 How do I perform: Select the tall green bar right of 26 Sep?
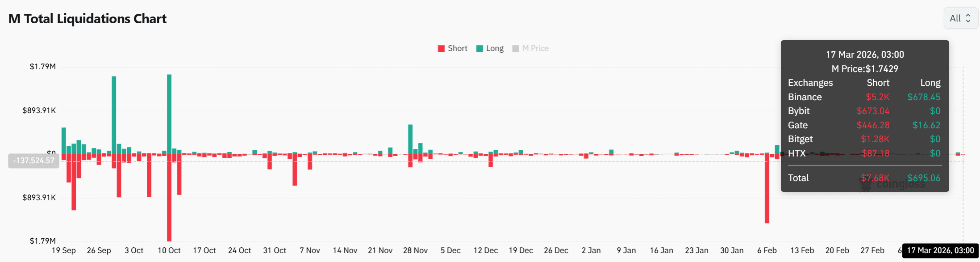114,115
